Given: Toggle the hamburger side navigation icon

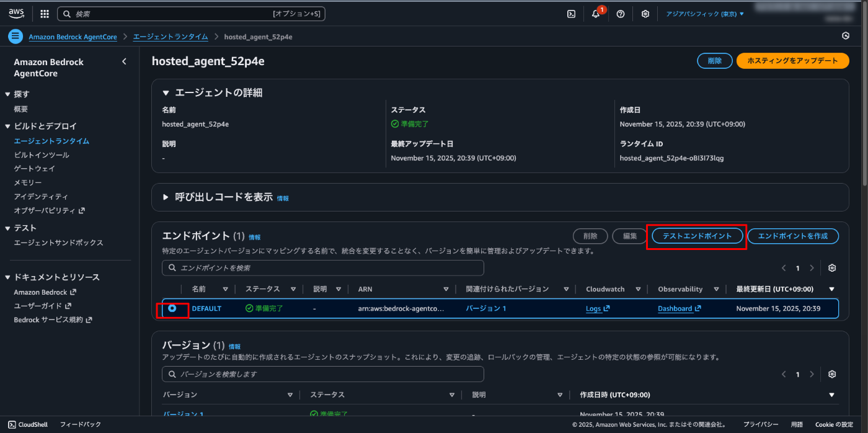Looking at the screenshot, I should 15,37.
